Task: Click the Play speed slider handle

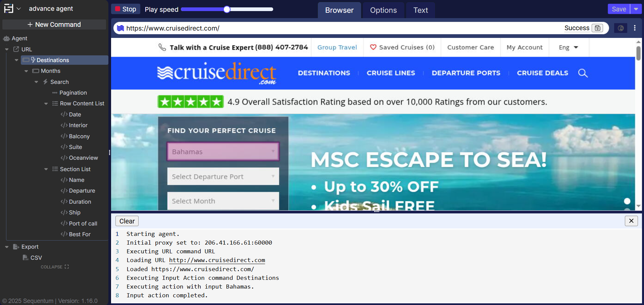Action: [227, 9]
